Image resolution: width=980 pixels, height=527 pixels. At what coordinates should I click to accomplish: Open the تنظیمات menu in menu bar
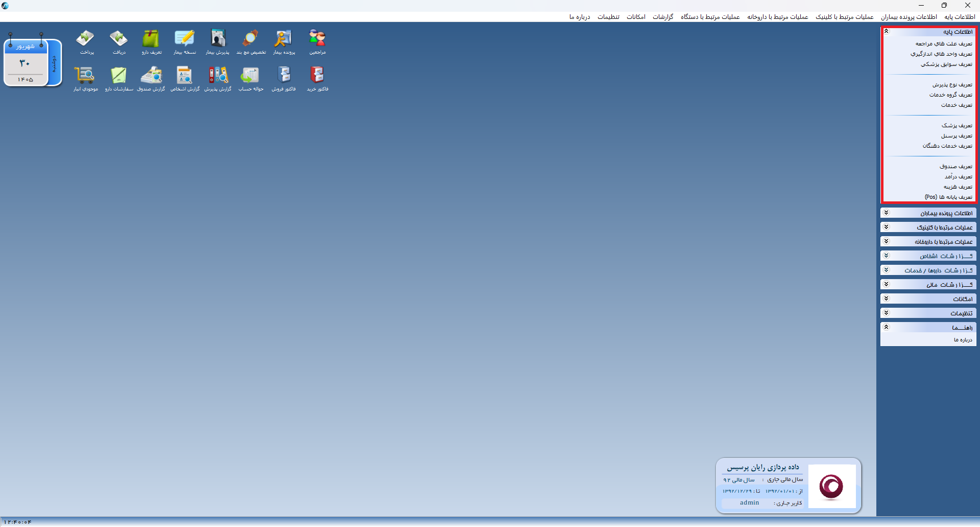click(608, 17)
